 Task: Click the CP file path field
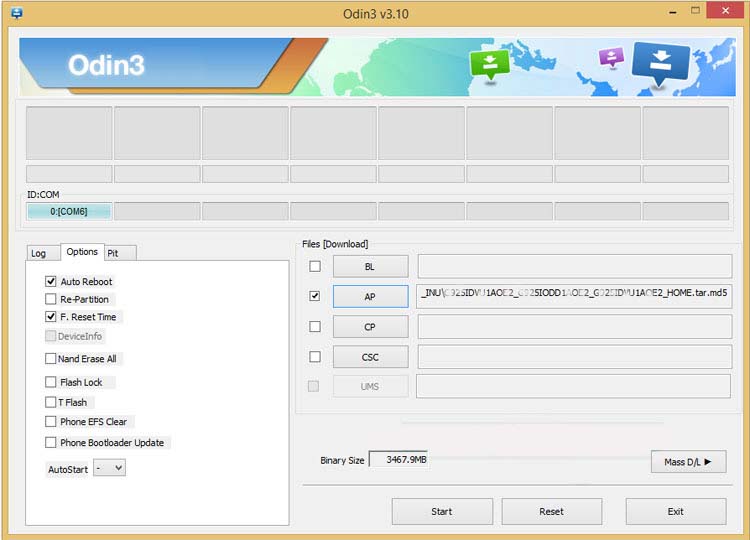point(575,326)
